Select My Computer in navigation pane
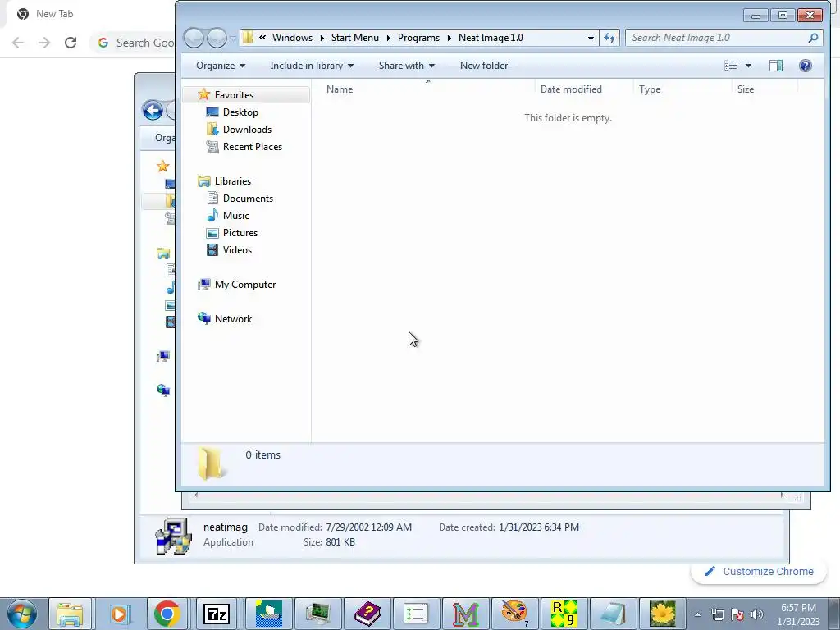The height and width of the screenshot is (630, 840). (x=244, y=285)
